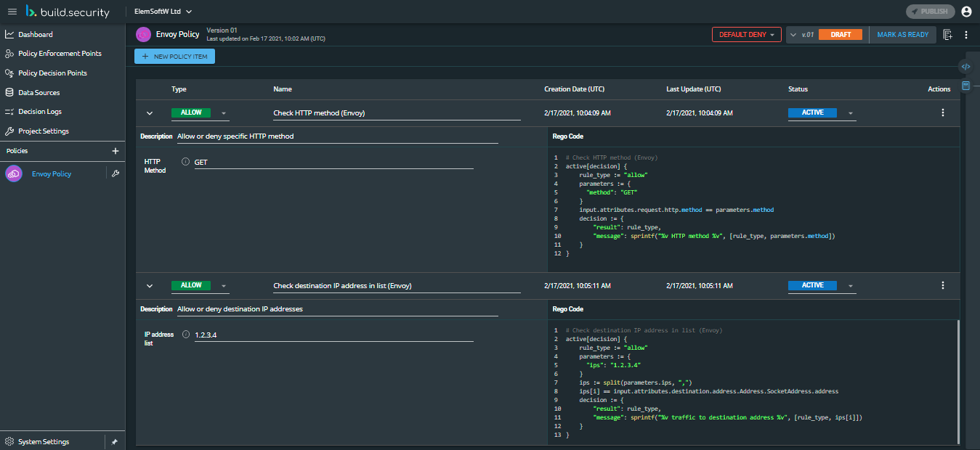Click the pin icon near System Settings
980x450 pixels.
pyautogui.click(x=114, y=441)
